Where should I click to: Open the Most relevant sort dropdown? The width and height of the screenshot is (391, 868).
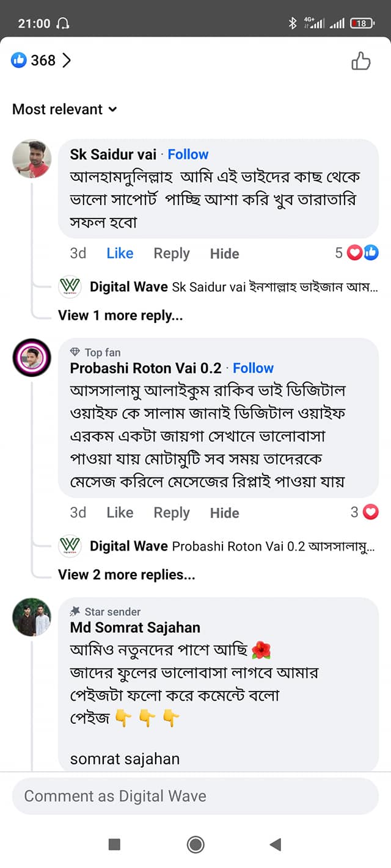tap(64, 109)
